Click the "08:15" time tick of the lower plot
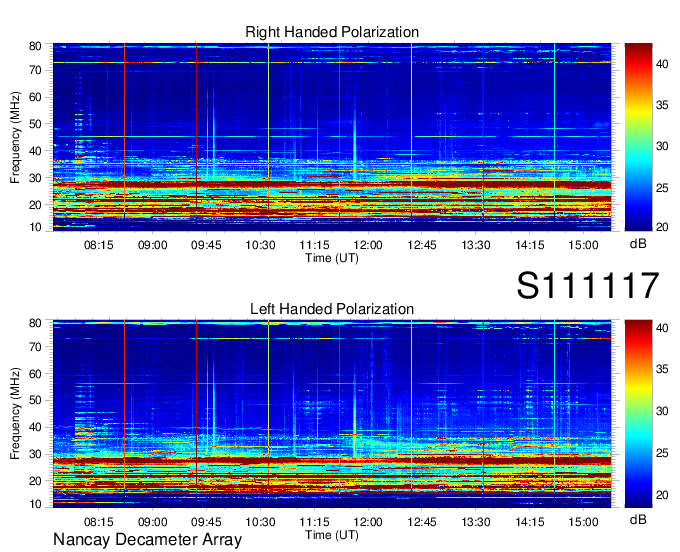680x552 pixels. (x=98, y=522)
